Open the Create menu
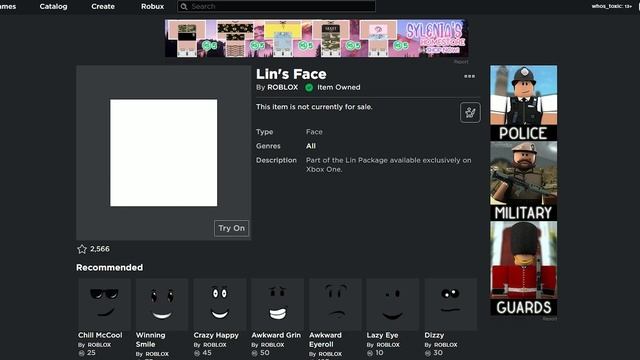 point(103,7)
